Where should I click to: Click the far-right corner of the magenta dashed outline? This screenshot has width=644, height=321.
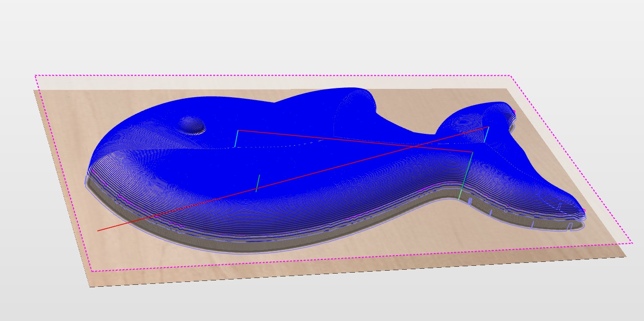(x=632, y=243)
